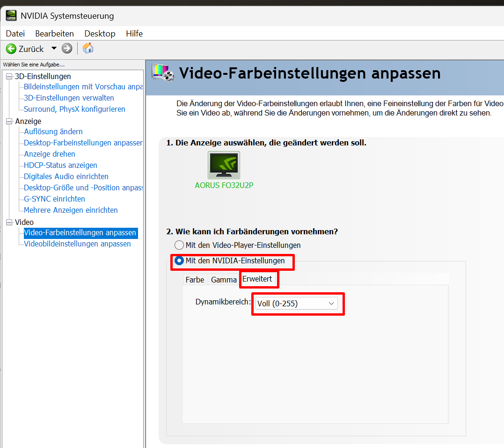Click the green Zurück back arrow icon
The image size is (504, 448).
click(11, 49)
